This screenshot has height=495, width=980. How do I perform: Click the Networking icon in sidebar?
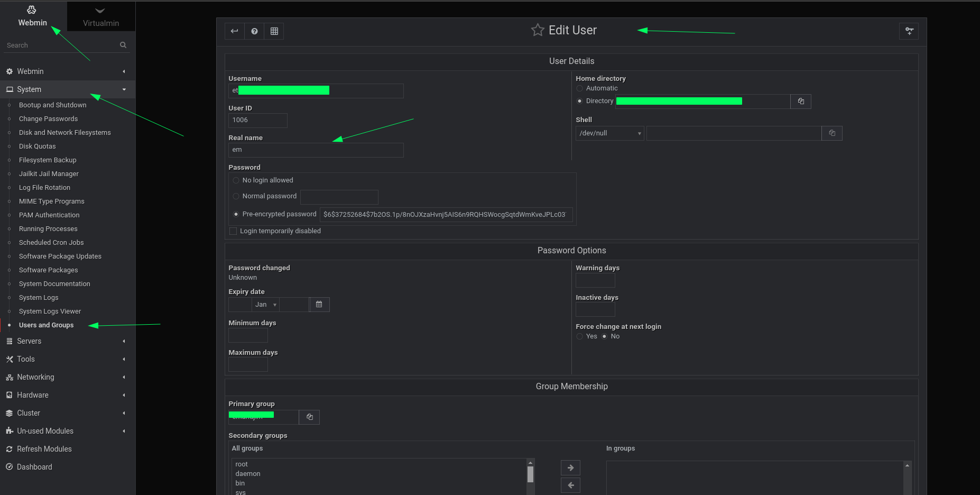pos(9,377)
